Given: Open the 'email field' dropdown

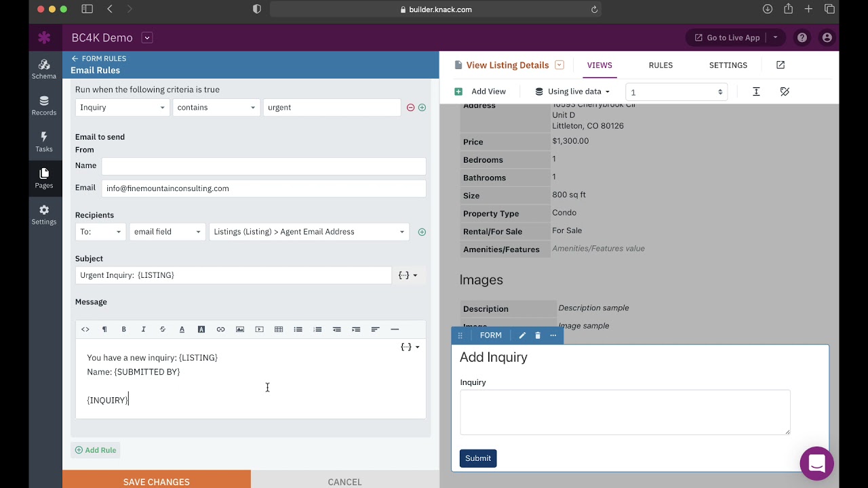Looking at the screenshot, I should (167, 232).
